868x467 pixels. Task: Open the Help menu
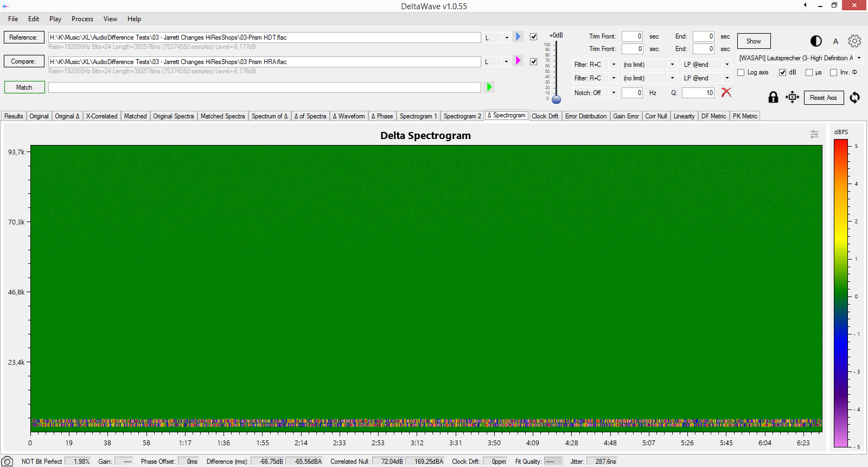tap(134, 18)
